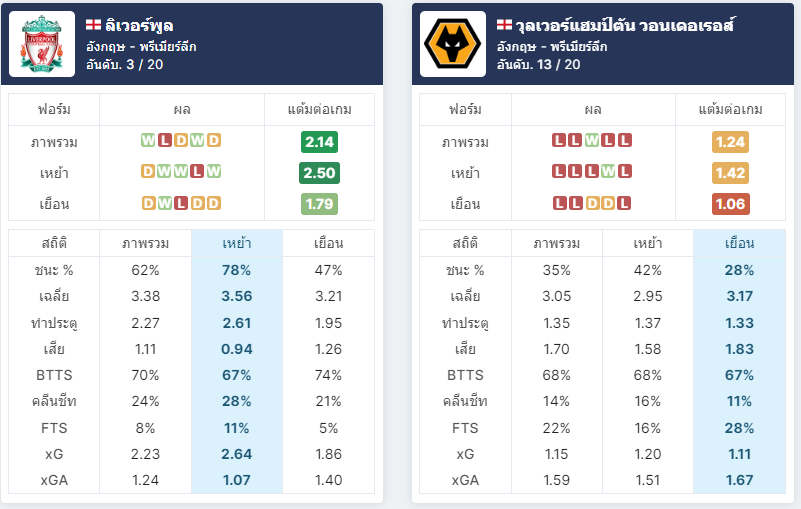This screenshot has width=801, height=509.
Task: Click the W badge in Wolves เหย้า form row
Action: coord(608,171)
